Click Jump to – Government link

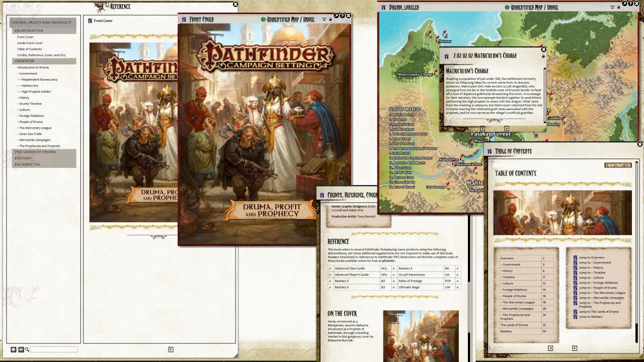click(595, 262)
